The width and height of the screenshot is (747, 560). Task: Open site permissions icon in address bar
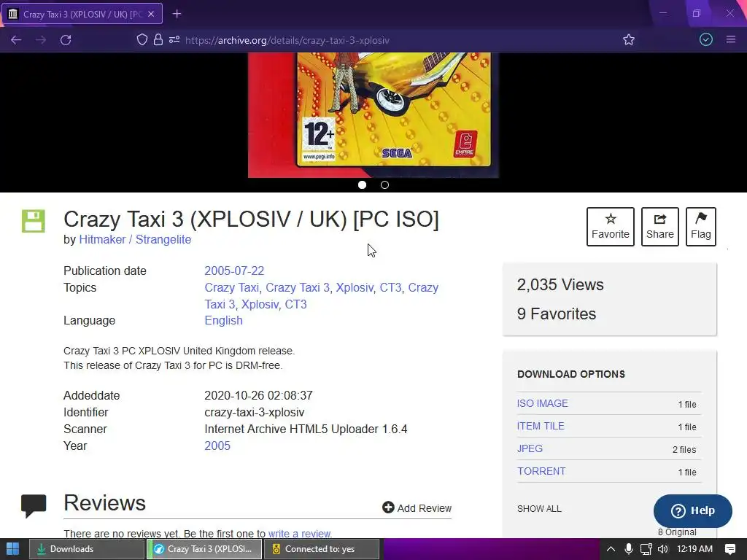pyautogui.click(x=174, y=39)
